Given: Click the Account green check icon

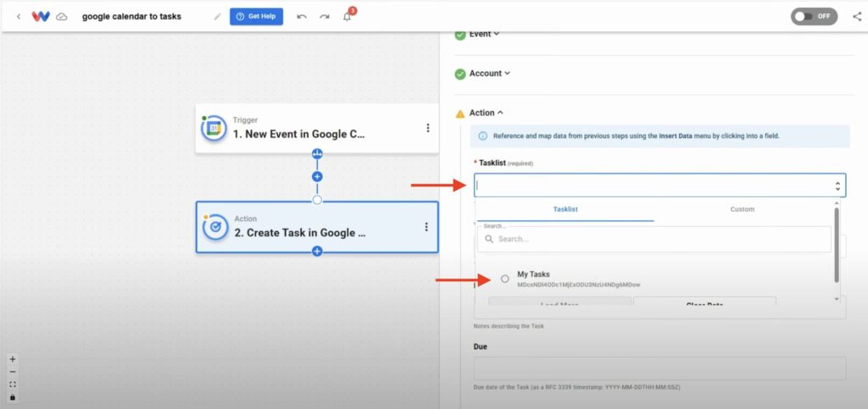Looking at the screenshot, I should pyautogui.click(x=460, y=74).
